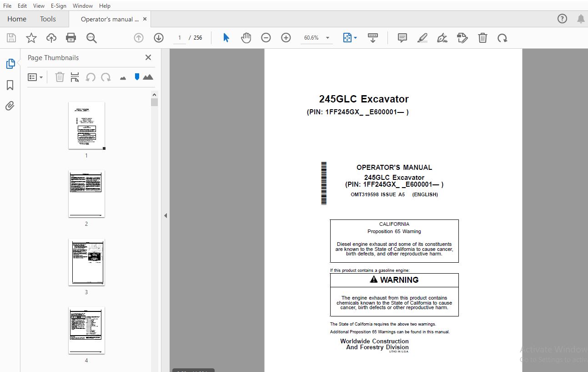Close the Operator's manual tab
This screenshot has height=372, width=588.
(145, 19)
